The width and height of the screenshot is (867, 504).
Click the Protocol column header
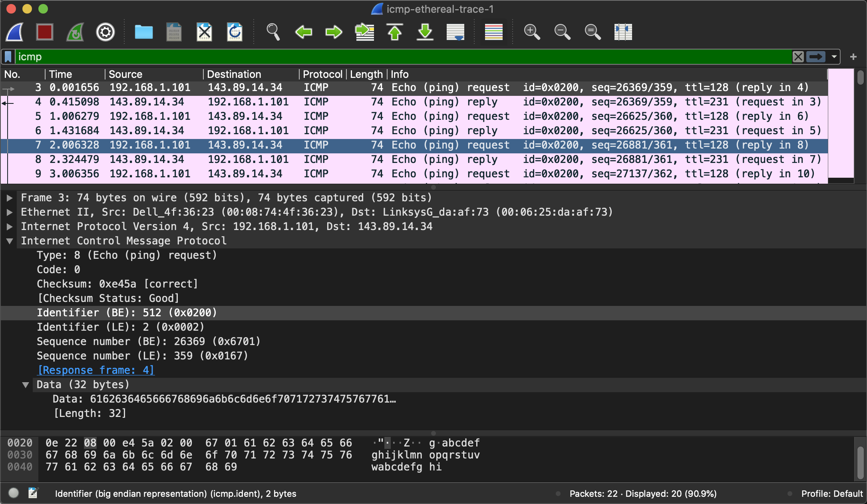point(322,74)
